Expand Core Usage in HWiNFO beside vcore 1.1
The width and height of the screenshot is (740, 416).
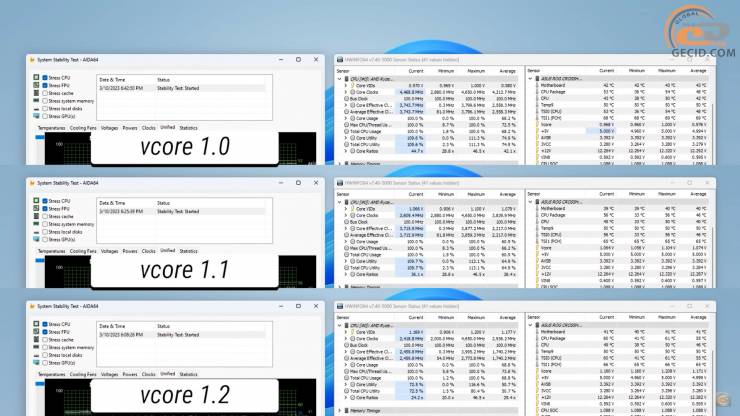(x=346, y=241)
